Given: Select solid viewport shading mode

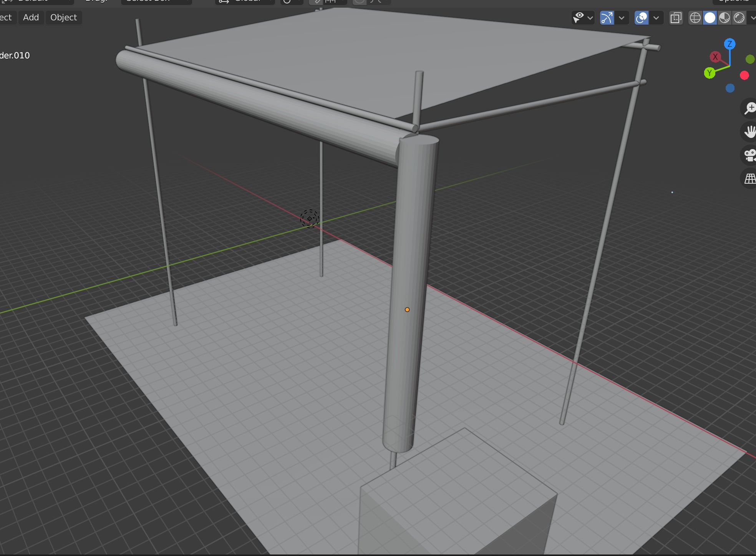Looking at the screenshot, I should 710,18.
